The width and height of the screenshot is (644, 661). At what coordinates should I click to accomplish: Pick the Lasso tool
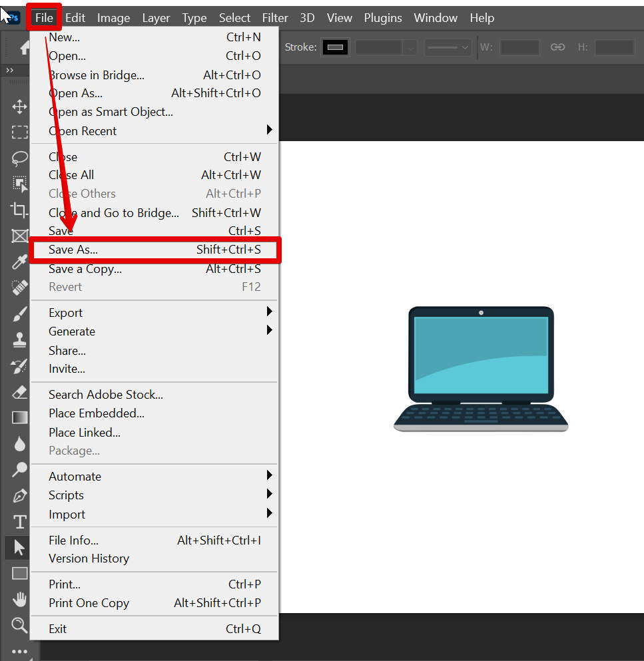[19, 158]
